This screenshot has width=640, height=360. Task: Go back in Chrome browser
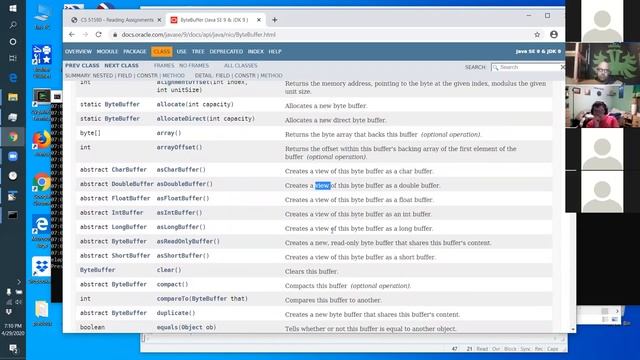point(72,35)
